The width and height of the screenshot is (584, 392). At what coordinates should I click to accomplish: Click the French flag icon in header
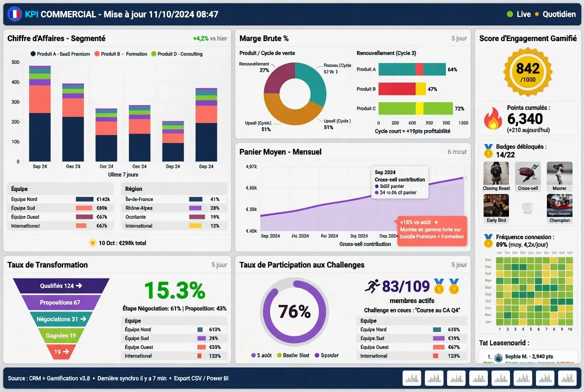[x=15, y=14]
